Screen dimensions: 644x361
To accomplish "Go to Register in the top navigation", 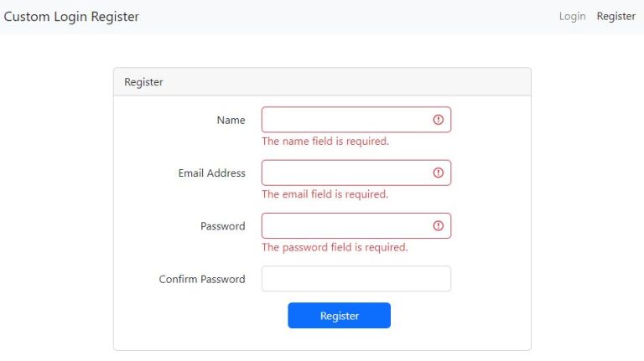I will [616, 17].
